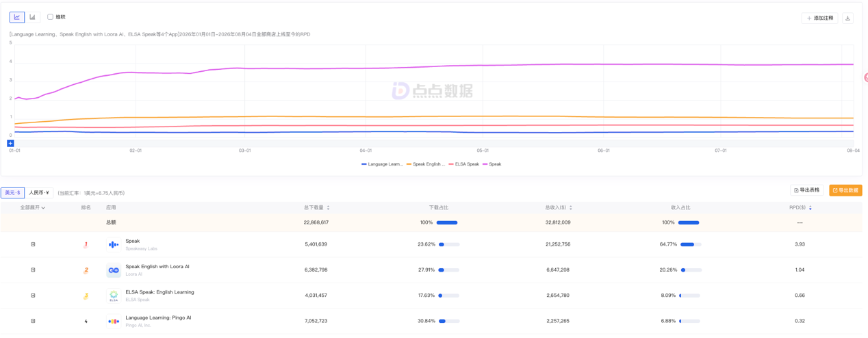The width and height of the screenshot is (868, 338).
Task: Click the rank 1 medal icon
Action: pos(86,244)
